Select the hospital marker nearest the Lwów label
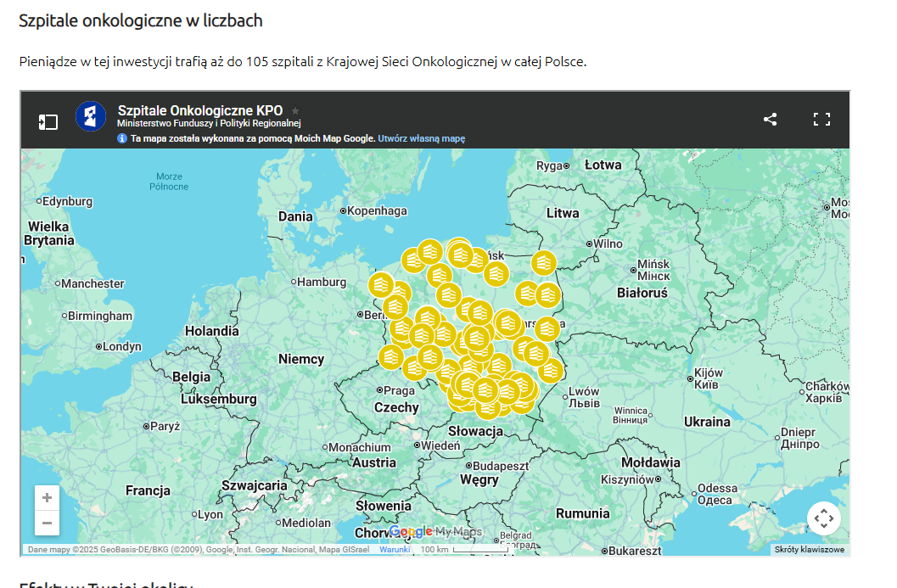 tap(550, 371)
